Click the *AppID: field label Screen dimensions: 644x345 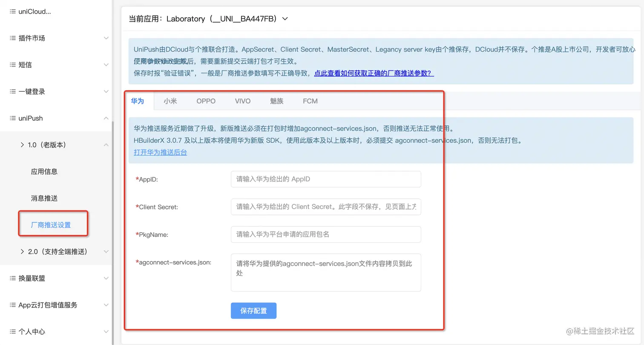point(147,180)
